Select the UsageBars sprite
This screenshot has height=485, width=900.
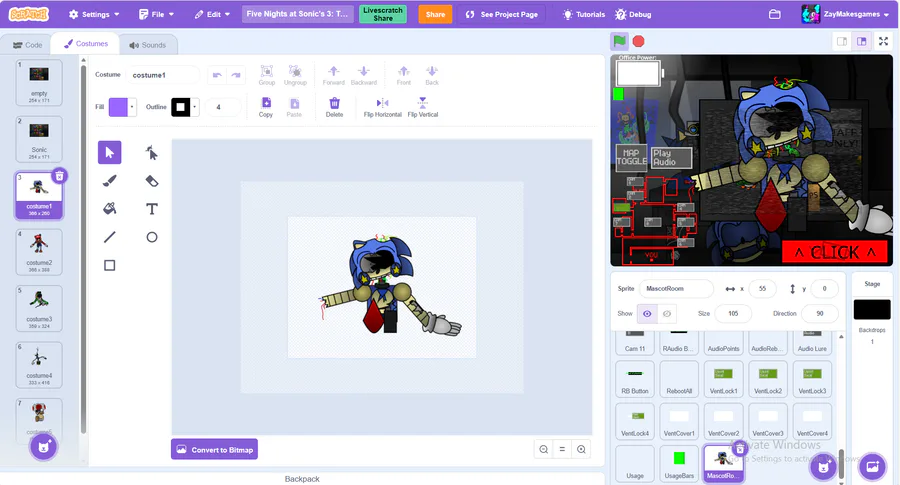679,464
